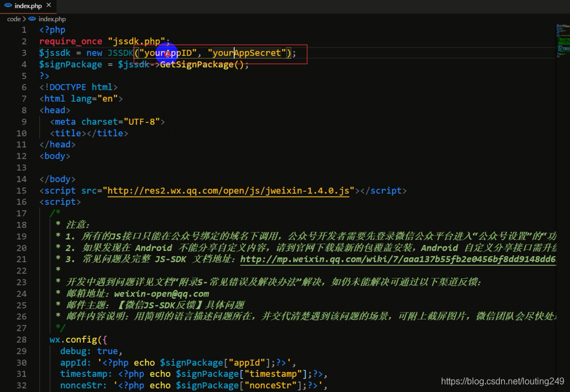This screenshot has height=392, width=570.
Task: Click the PHP file icon in tab
Action: pos(8,6)
